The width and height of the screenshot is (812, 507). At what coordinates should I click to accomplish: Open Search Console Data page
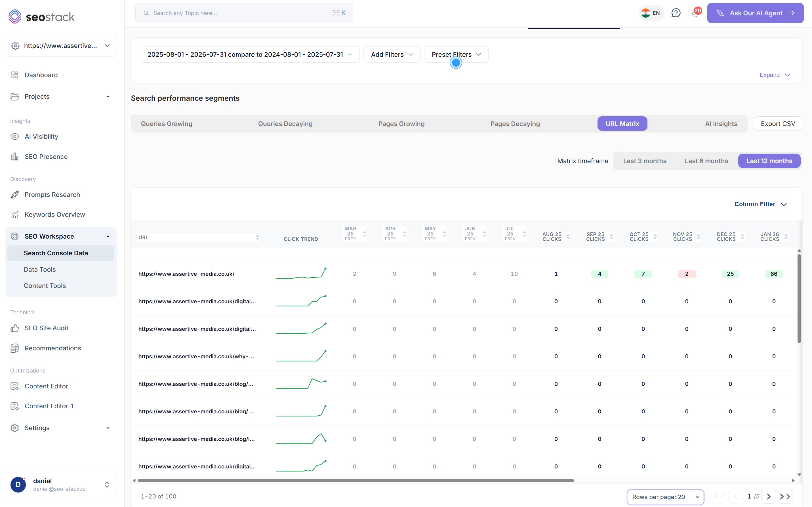coord(61,253)
